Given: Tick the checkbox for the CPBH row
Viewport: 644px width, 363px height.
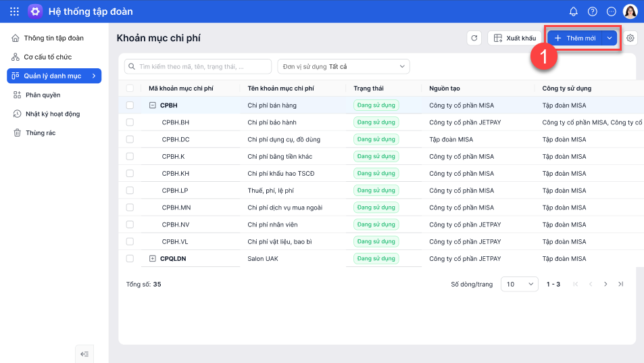Looking at the screenshot, I should point(130,105).
